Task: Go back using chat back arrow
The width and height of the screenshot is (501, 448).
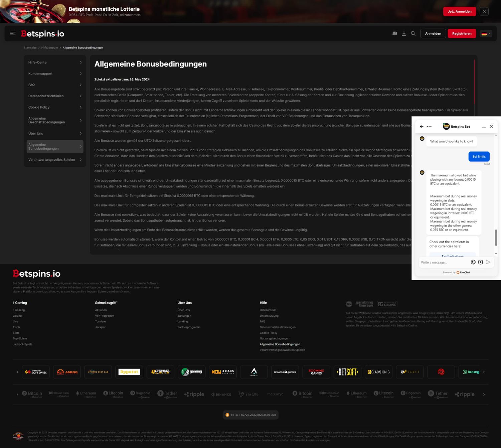Action: point(422,127)
